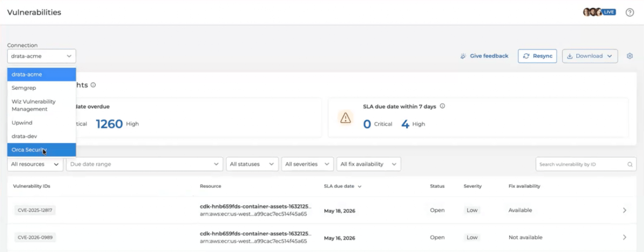Click the Available fix cell
This screenshot has height=252, width=644.
point(520,210)
